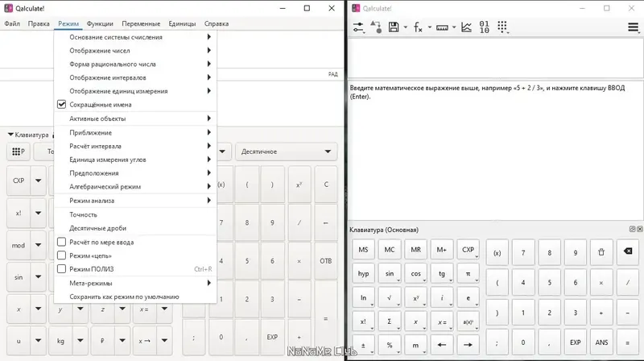Viewport: 644px width, 361px height.
Task: Move cursor right with the right arrow key
Action: pos(468,345)
